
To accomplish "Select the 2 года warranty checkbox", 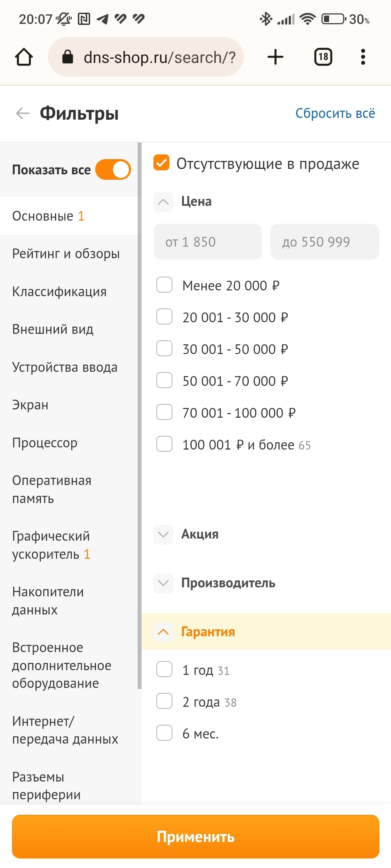I will click(164, 701).
